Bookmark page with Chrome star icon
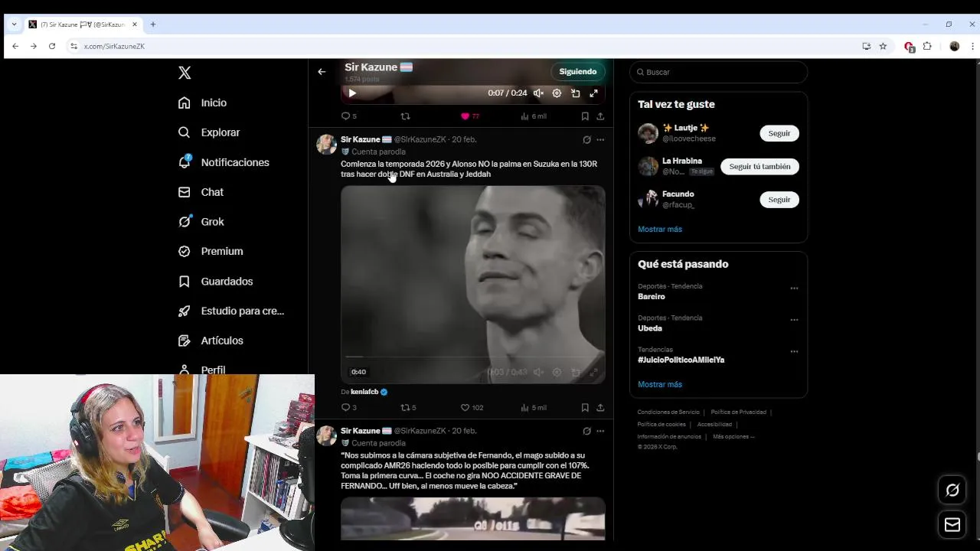The height and width of the screenshot is (551, 980). (x=883, y=47)
